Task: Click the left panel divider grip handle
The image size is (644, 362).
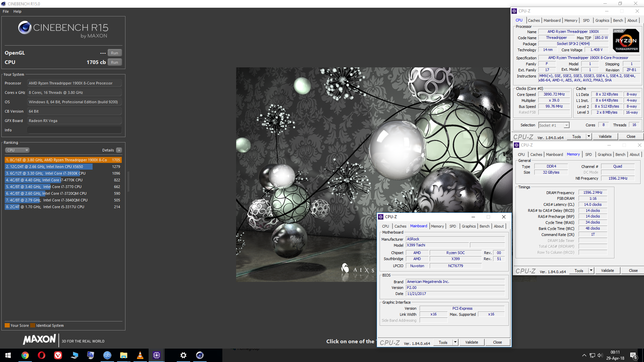Action: click(128, 181)
